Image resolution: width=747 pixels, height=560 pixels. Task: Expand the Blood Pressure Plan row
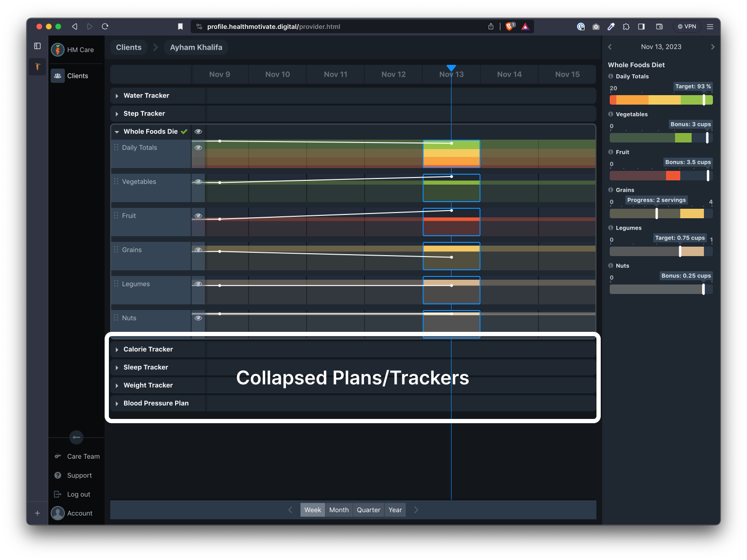(117, 404)
